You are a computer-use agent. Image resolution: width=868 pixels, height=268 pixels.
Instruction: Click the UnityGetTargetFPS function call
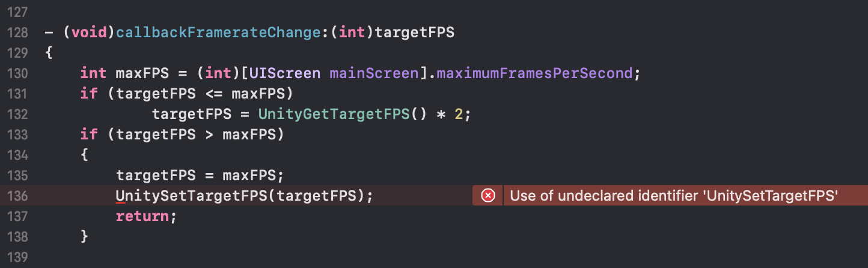[334, 114]
